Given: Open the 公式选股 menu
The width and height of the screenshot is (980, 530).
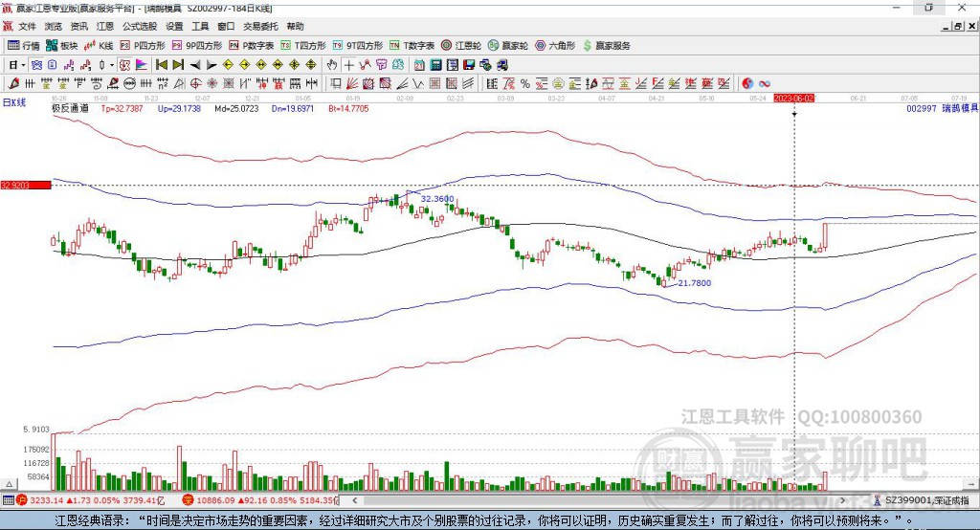Looking at the screenshot, I should [140, 26].
